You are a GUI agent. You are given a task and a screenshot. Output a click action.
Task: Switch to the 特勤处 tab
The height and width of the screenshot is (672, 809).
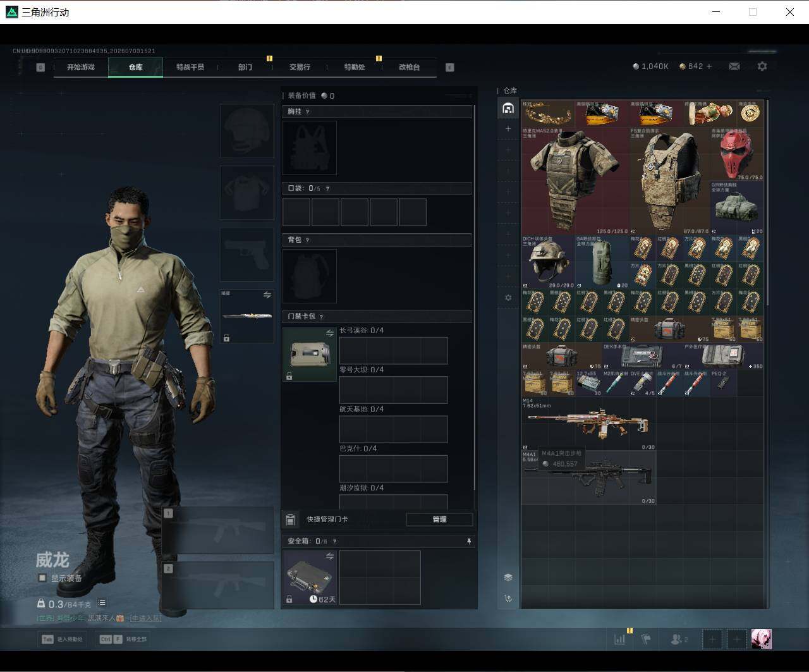[x=355, y=67]
